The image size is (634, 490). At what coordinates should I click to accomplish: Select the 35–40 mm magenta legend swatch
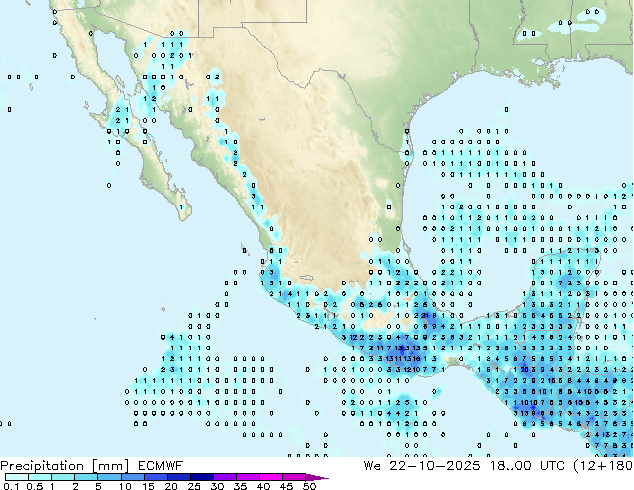pyautogui.click(x=248, y=477)
